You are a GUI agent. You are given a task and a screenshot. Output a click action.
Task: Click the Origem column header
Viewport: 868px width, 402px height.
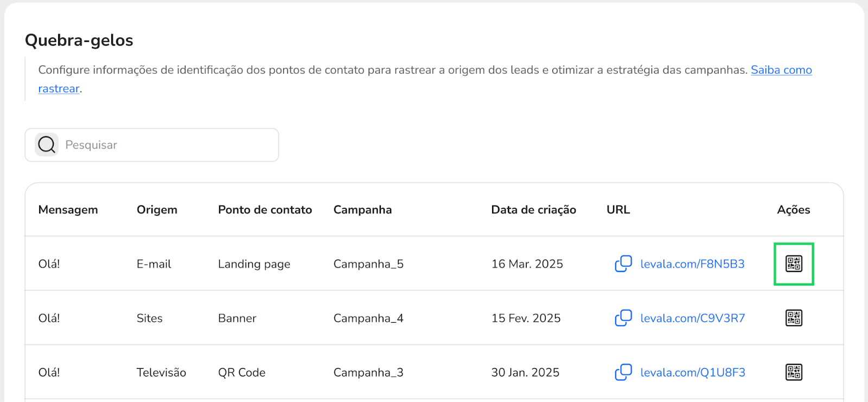pyautogui.click(x=157, y=209)
